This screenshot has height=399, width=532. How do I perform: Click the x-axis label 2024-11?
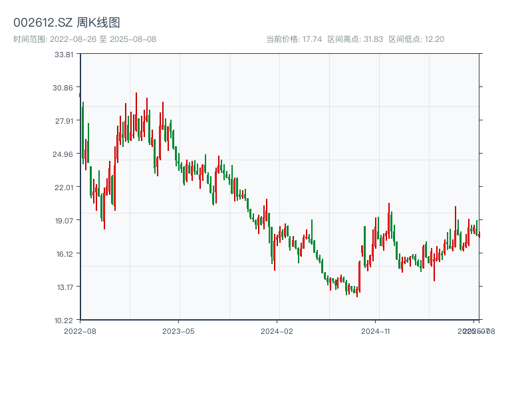tap(375, 331)
